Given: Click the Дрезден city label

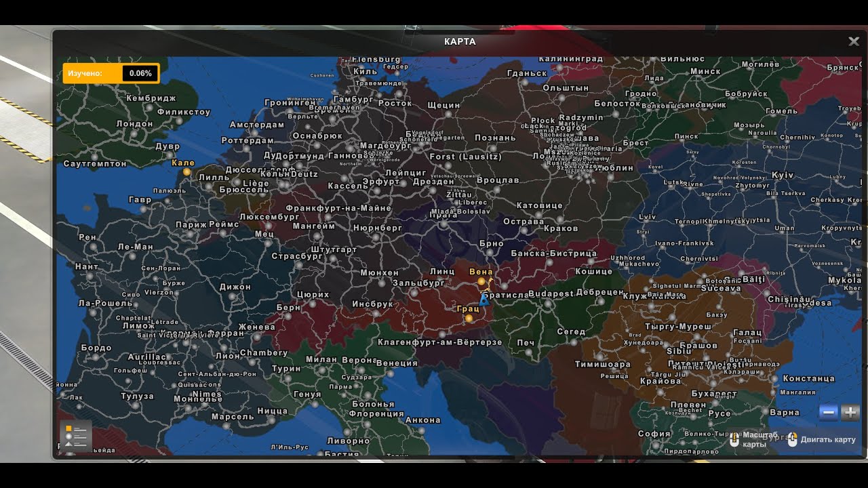Looking at the screenshot, I should pos(433,182).
